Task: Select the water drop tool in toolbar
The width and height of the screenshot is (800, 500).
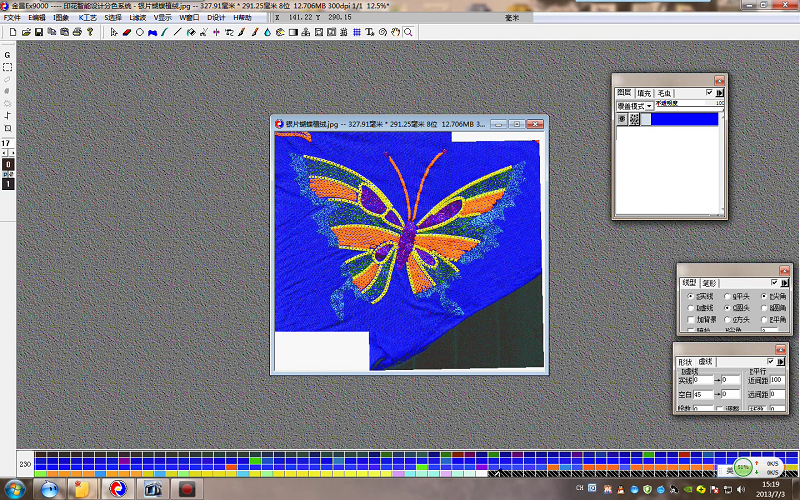Action: tap(267, 32)
